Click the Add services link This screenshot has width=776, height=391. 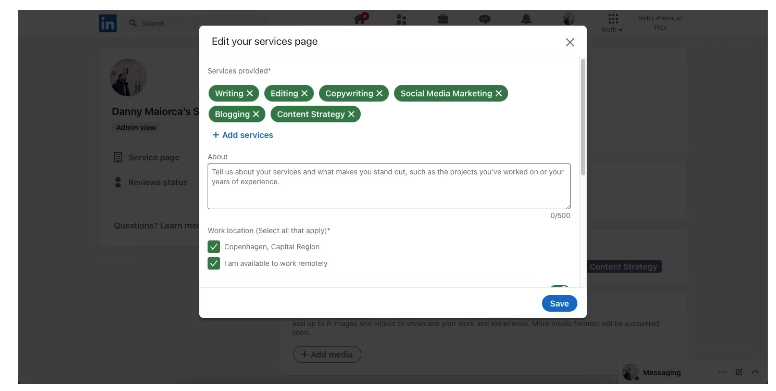pyautogui.click(x=242, y=135)
